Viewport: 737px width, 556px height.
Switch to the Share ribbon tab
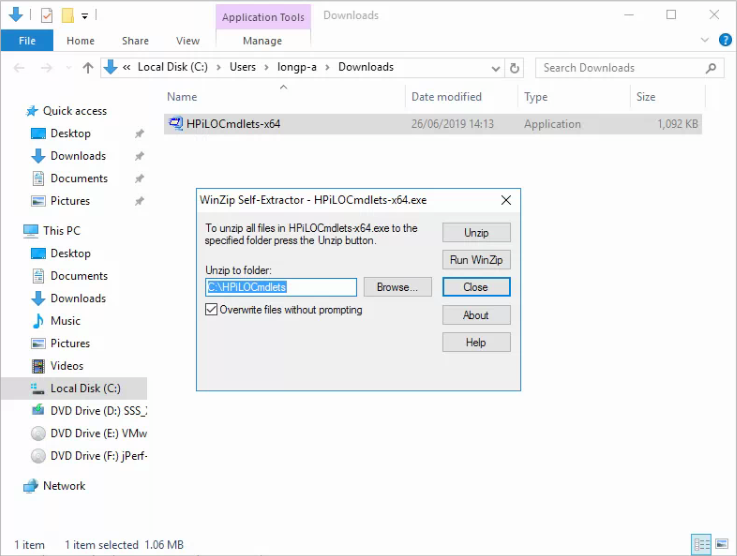pyautogui.click(x=135, y=41)
